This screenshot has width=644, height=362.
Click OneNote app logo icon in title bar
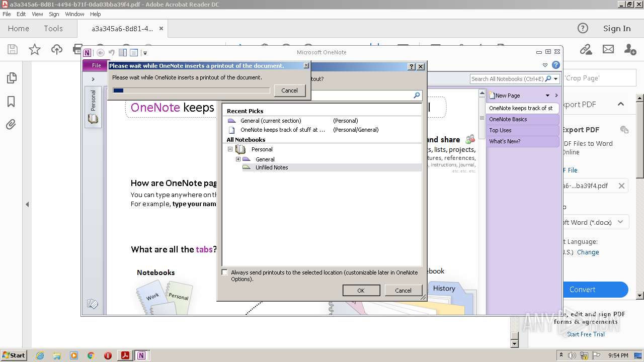88,53
